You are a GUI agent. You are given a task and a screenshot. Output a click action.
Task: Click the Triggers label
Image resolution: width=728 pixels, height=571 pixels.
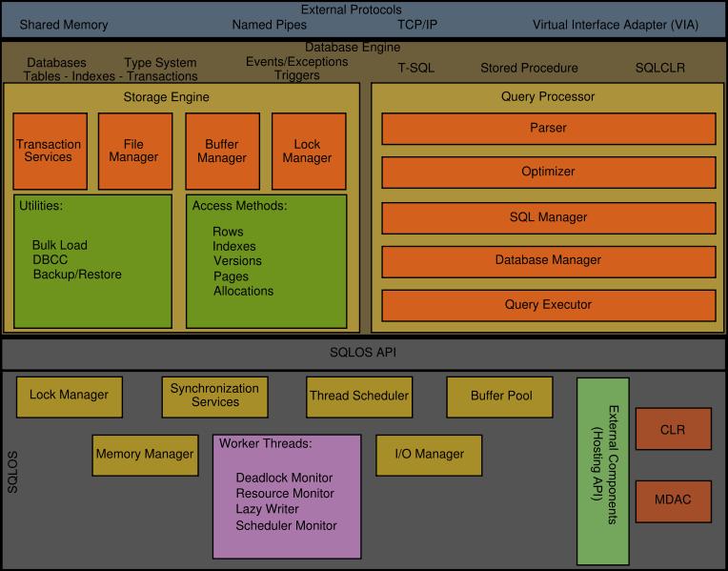point(296,75)
